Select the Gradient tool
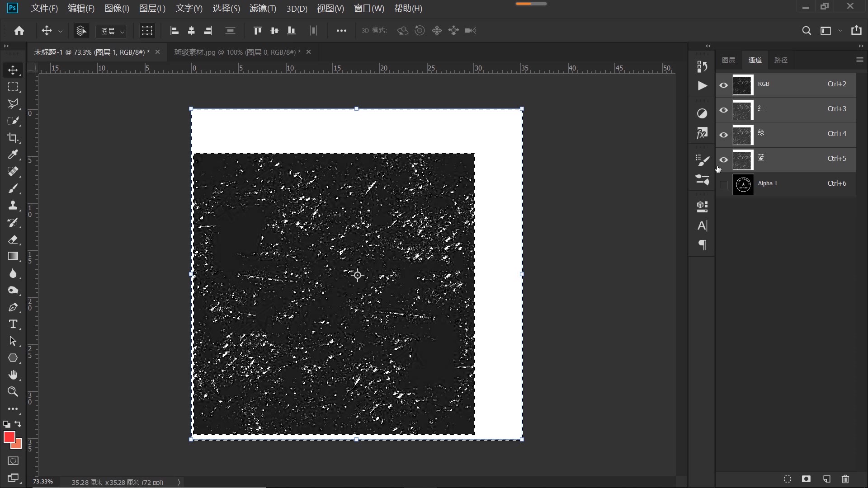Viewport: 868px width, 488px height. 13,256
